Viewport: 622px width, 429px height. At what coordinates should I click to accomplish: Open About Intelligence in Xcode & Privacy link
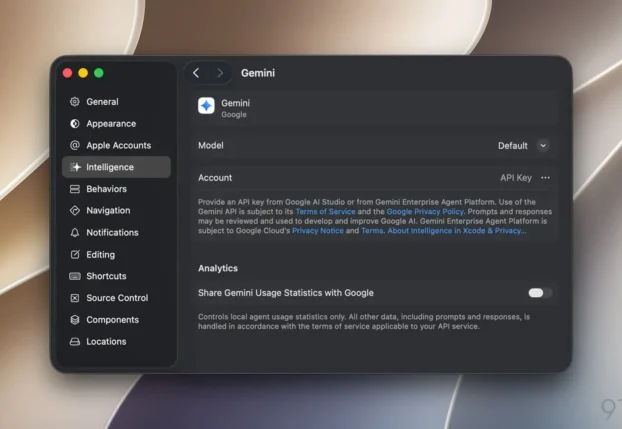point(457,231)
